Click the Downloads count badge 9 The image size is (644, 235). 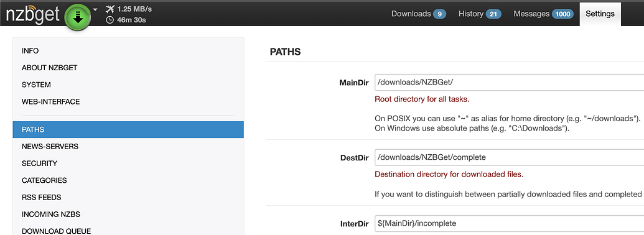click(x=439, y=14)
